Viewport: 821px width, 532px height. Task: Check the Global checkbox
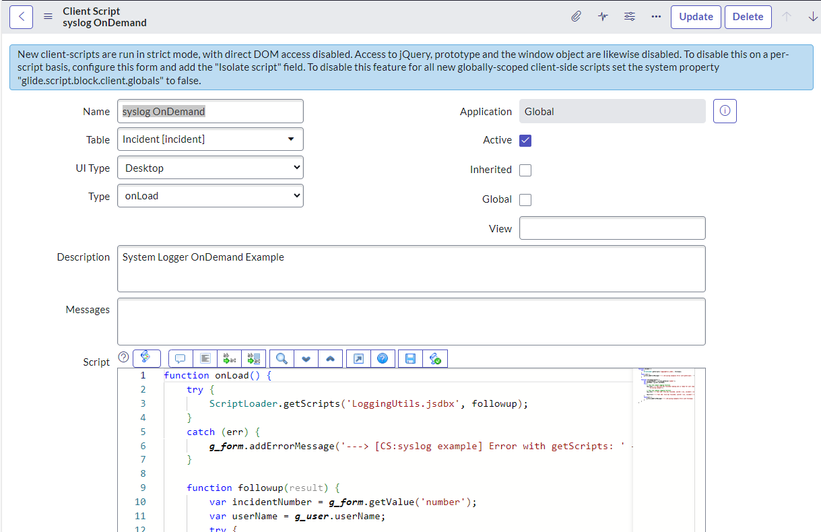pyautogui.click(x=525, y=200)
